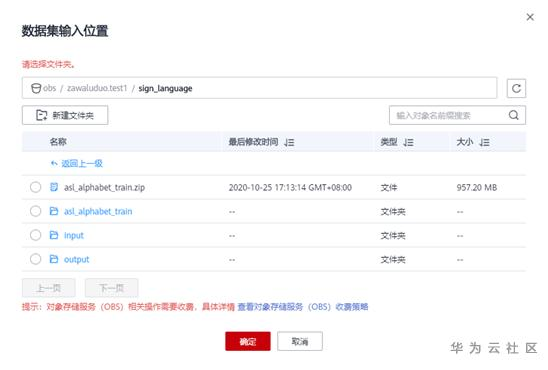The height and width of the screenshot is (370, 548).
Task: Click the asl_alphabet_train.zip file icon
Action: point(54,187)
